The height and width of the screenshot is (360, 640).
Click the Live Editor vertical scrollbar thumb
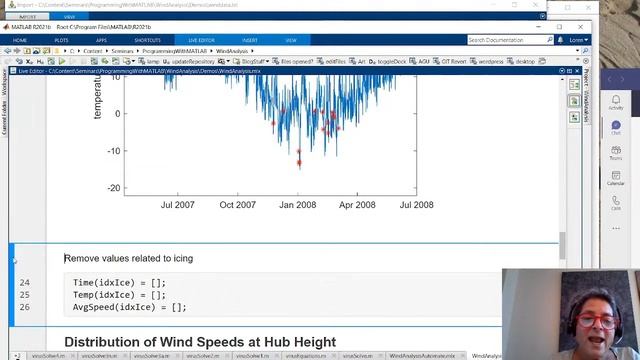tap(562, 245)
